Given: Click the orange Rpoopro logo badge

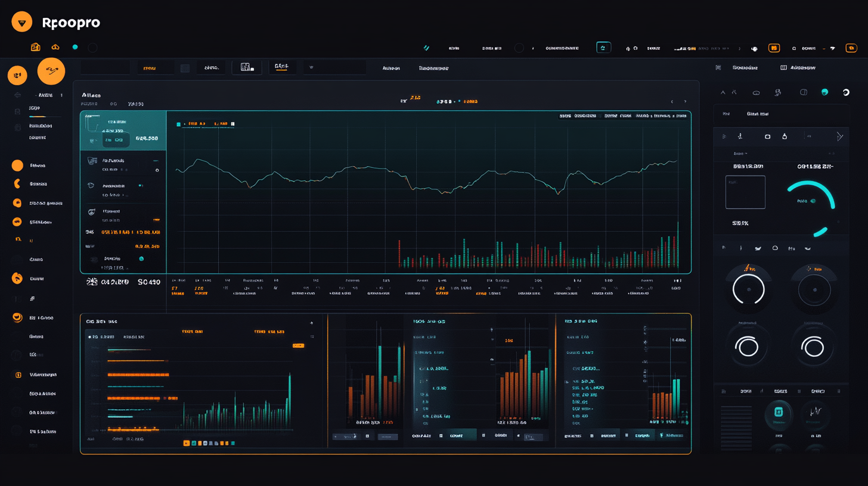Looking at the screenshot, I should click(x=22, y=23).
